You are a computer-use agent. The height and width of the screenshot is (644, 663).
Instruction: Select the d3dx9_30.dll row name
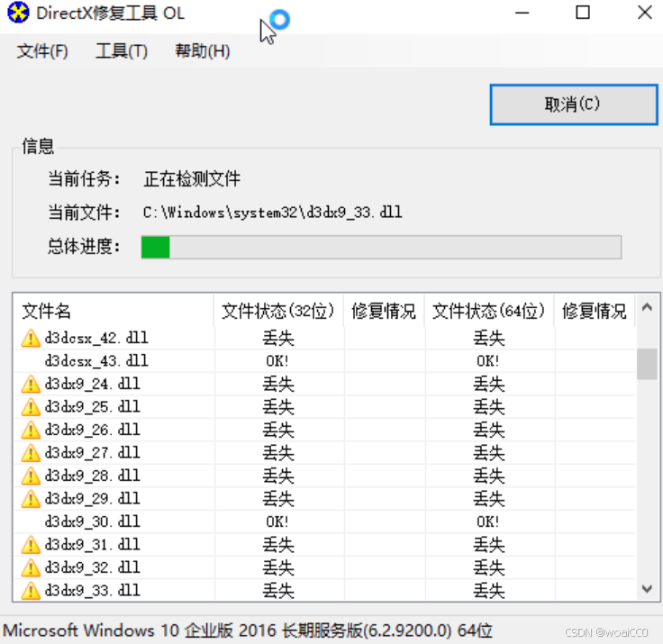pyautogui.click(x=92, y=522)
